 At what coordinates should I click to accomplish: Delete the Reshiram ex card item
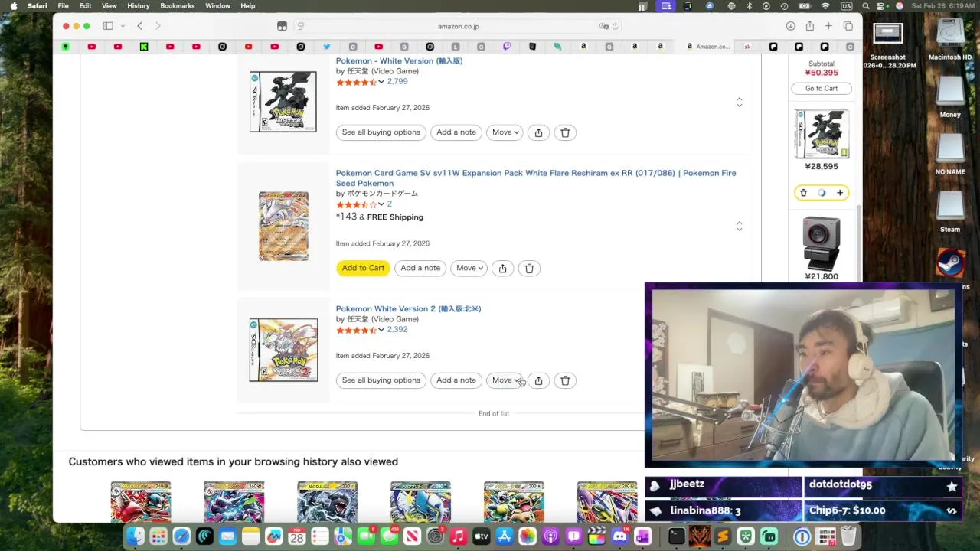pyautogui.click(x=529, y=268)
